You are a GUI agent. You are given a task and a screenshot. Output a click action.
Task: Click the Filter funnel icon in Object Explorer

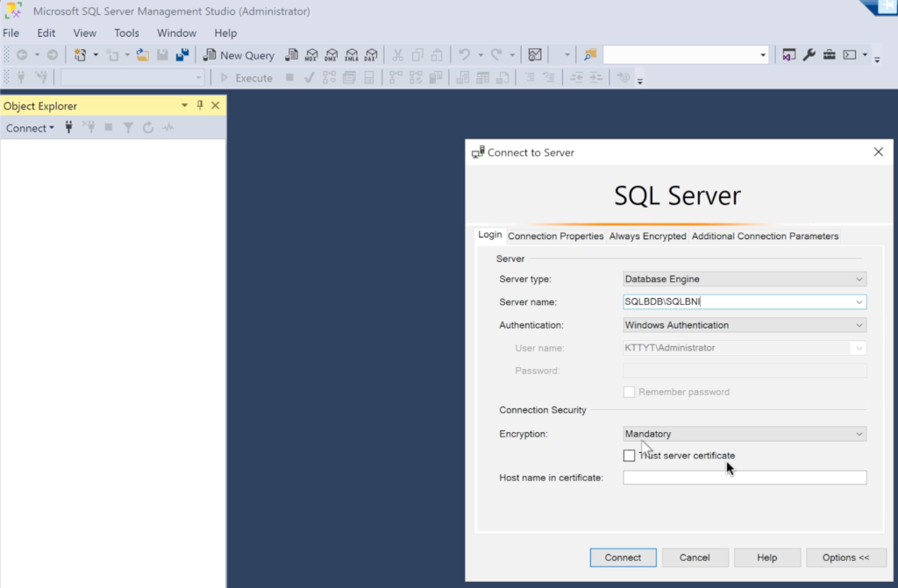click(x=128, y=128)
